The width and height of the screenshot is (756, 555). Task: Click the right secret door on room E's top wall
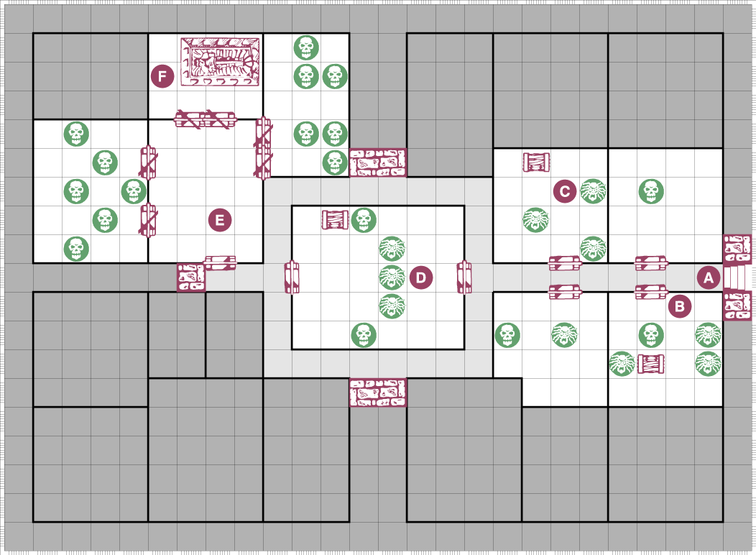[x=221, y=119]
